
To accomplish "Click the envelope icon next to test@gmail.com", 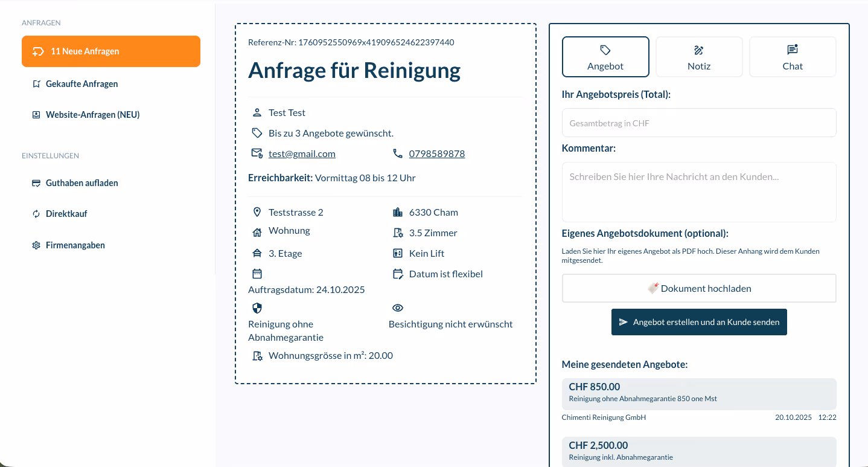I will [x=257, y=153].
